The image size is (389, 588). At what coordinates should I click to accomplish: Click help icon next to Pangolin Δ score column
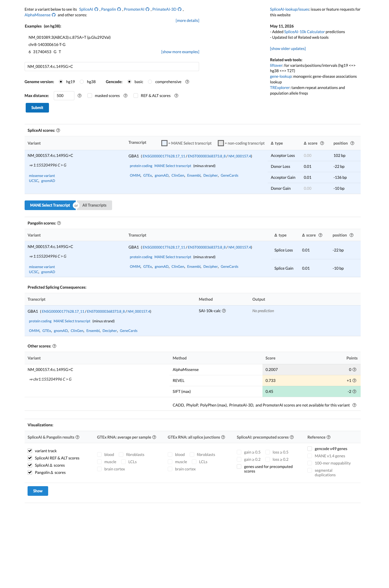(x=321, y=235)
